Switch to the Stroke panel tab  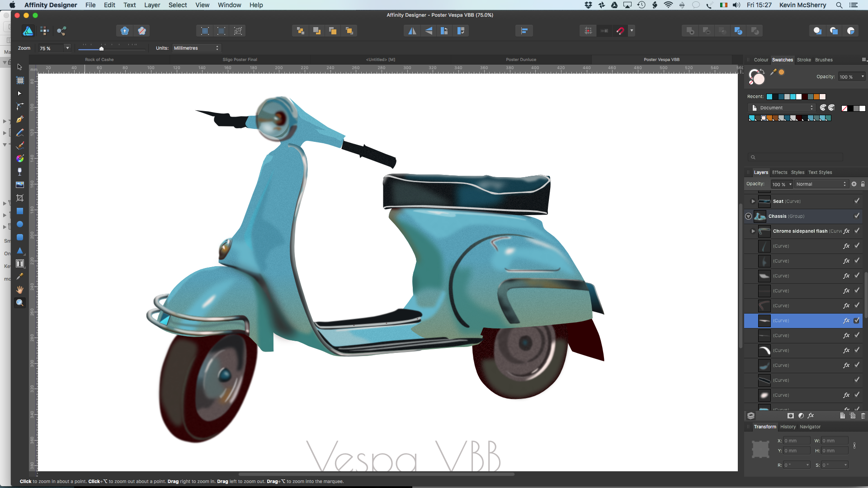(x=804, y=60)
